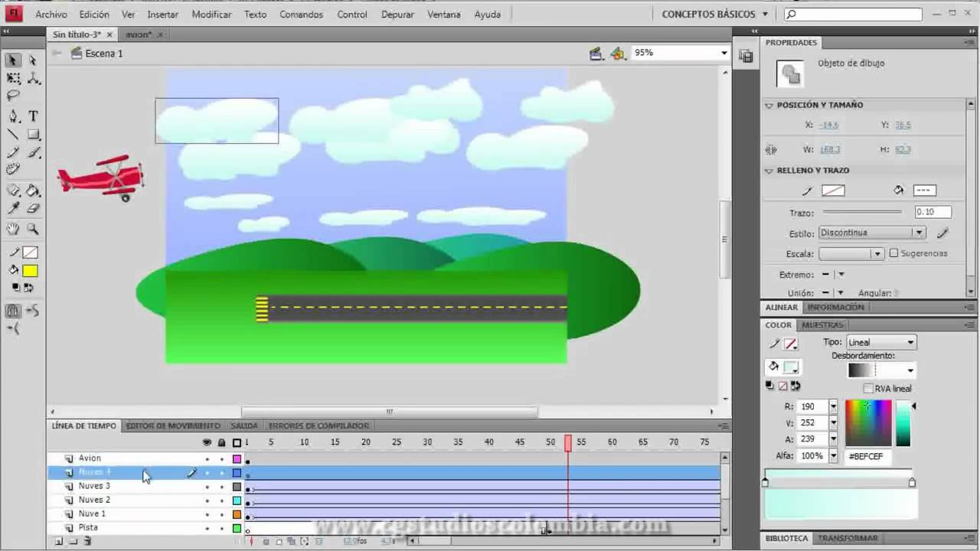Check the RVA lineal checkbox
The image size is (980, 551).
(x=868, y=389)
